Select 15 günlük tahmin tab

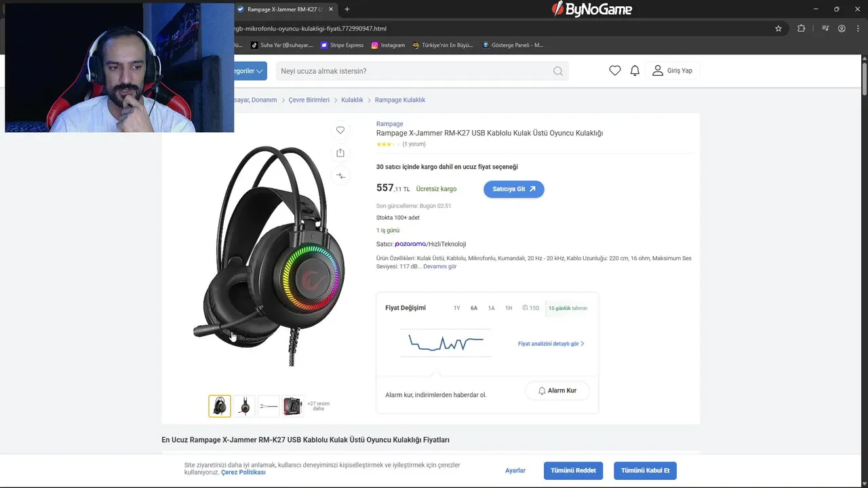(568, 308)
